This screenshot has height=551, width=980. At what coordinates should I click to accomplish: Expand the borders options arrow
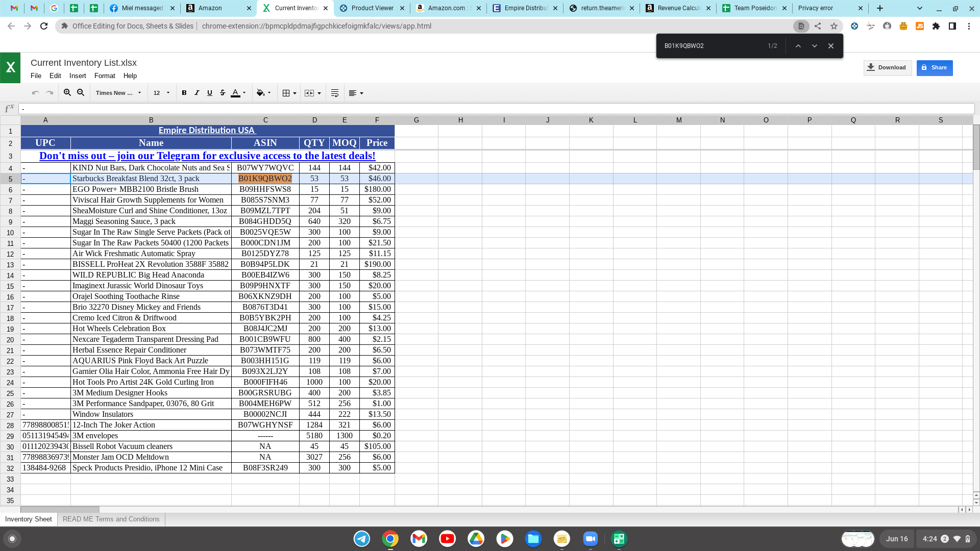tap(295, 93)
